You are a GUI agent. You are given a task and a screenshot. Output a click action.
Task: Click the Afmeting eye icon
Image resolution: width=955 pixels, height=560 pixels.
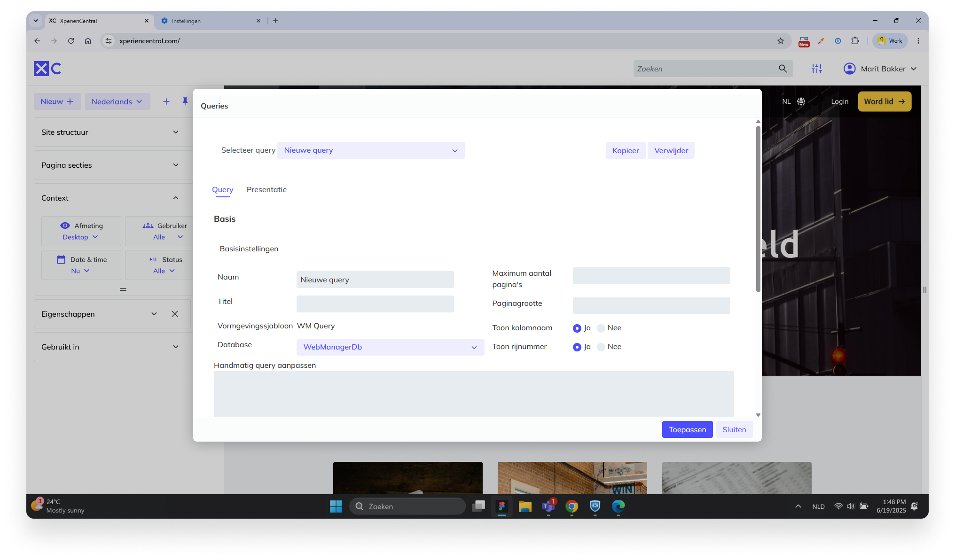click(x=65, y=226)
